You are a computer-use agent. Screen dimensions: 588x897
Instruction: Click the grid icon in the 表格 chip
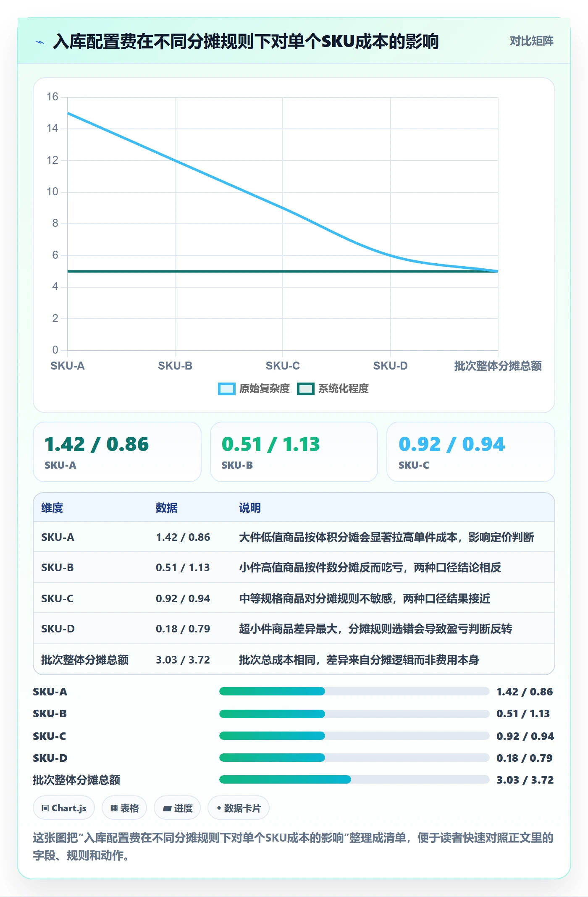coord(114,808)
